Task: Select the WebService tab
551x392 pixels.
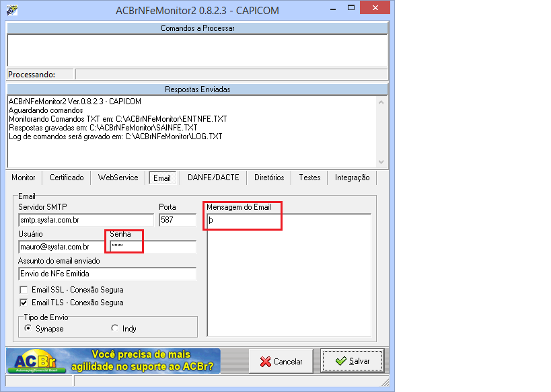Action: point(118,178)
